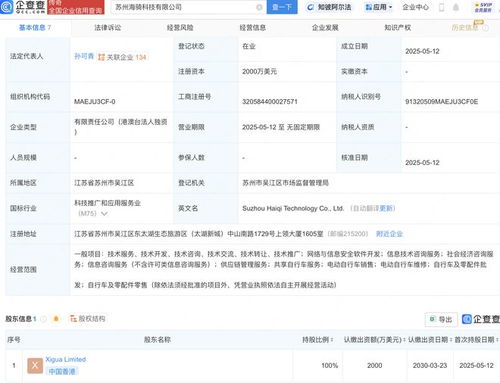
Task: Select the region value 江苏省苏州市吴江区
Action: point(104,183)
